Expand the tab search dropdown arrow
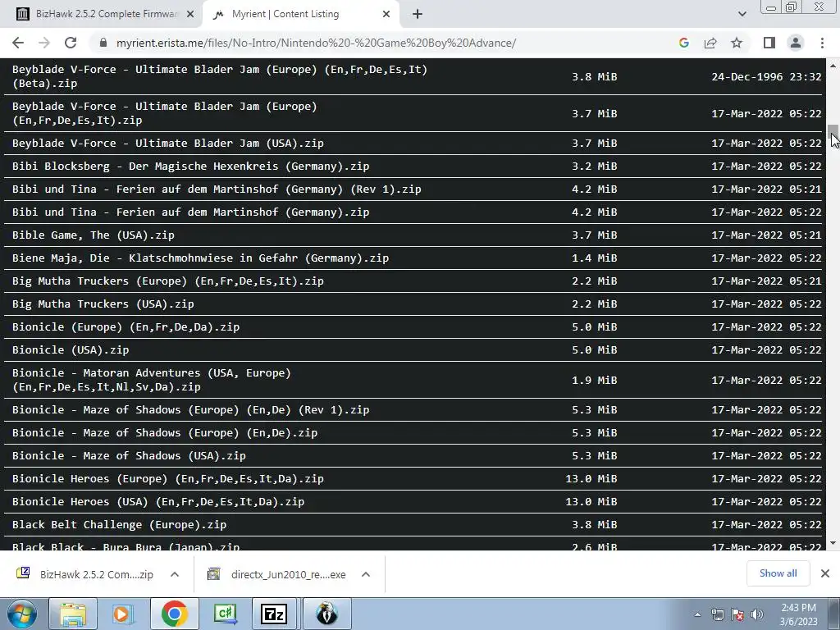Screen dimensions: 840x630 click(742, 14)
